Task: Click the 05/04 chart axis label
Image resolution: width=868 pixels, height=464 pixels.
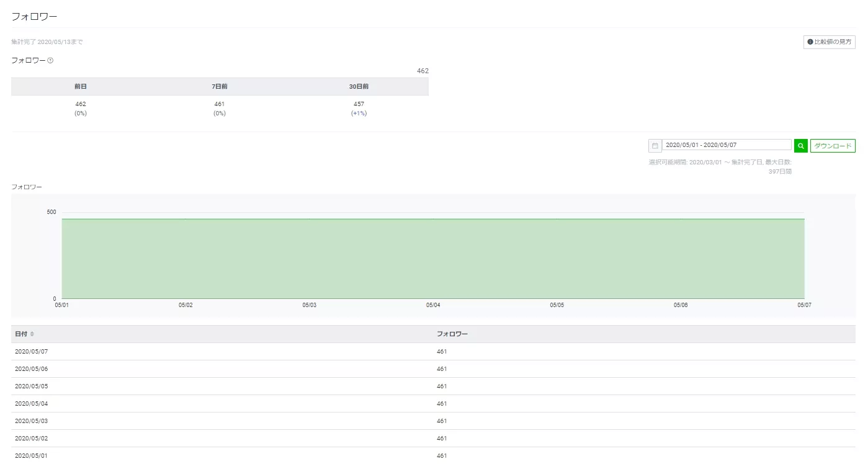Action: click(433, 305)
